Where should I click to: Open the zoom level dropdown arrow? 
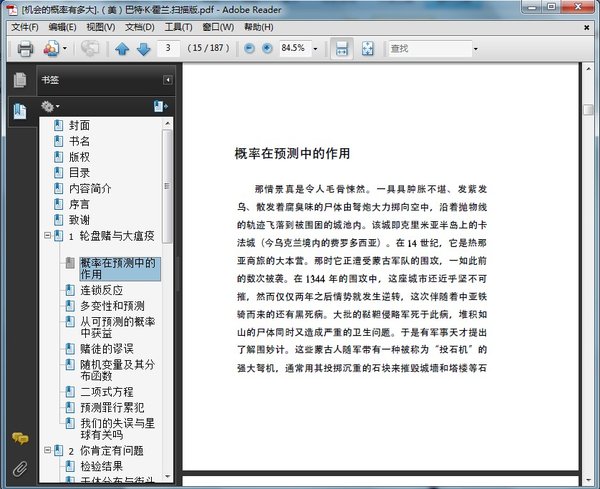point(315,49)
